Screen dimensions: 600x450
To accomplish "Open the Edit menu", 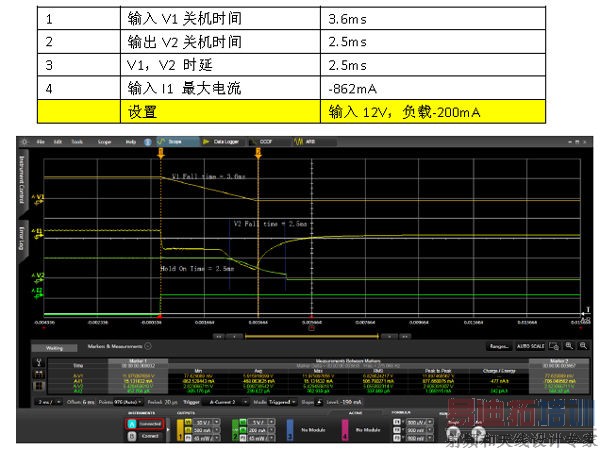I will click(x=57, y=142).
